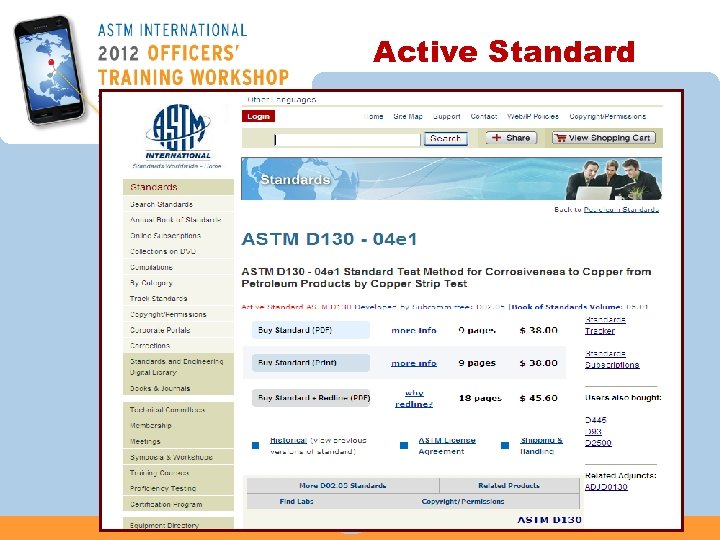Viewport: 720px width, 540px height.
Task: Open more info for Print standard
Action: [x=414, y=363]
